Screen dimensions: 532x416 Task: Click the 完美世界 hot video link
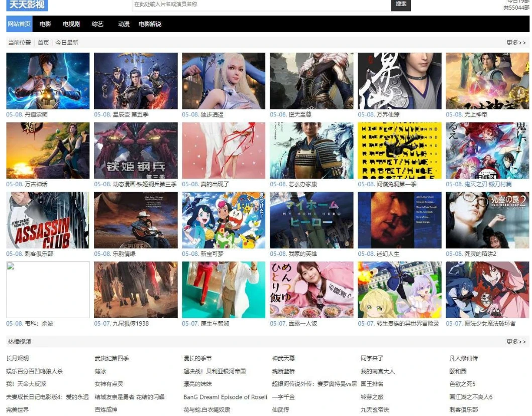coord(17,409)
